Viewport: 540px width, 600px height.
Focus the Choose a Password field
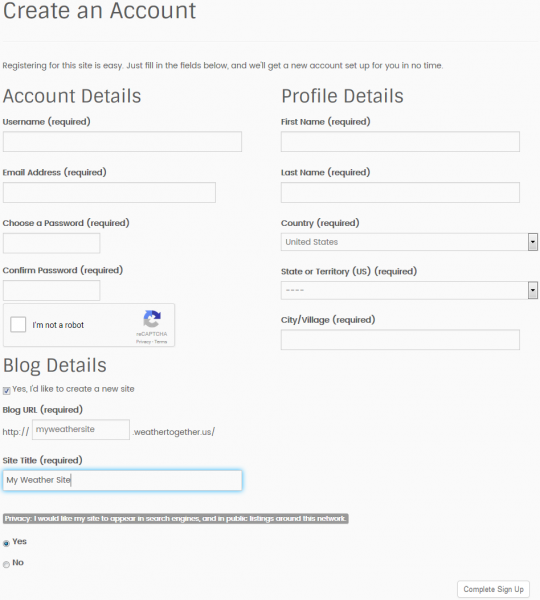(x=51, y=243)
